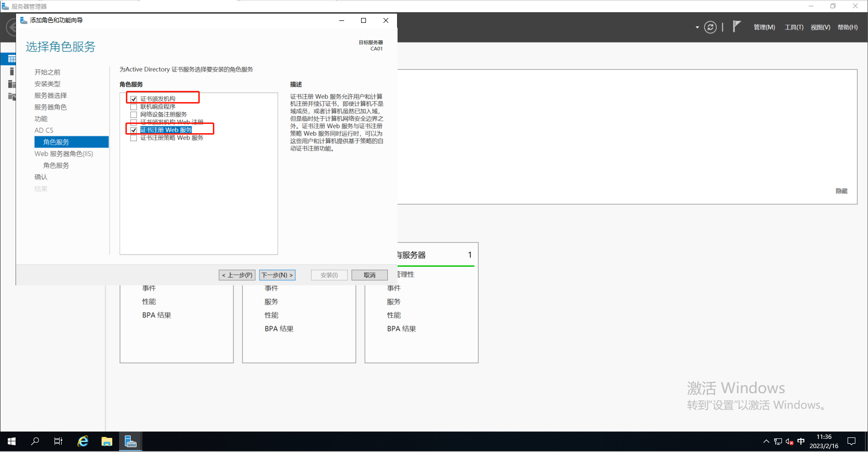Open taskbar search magnifier icon
868x452 pixels.
pos(35,441)
